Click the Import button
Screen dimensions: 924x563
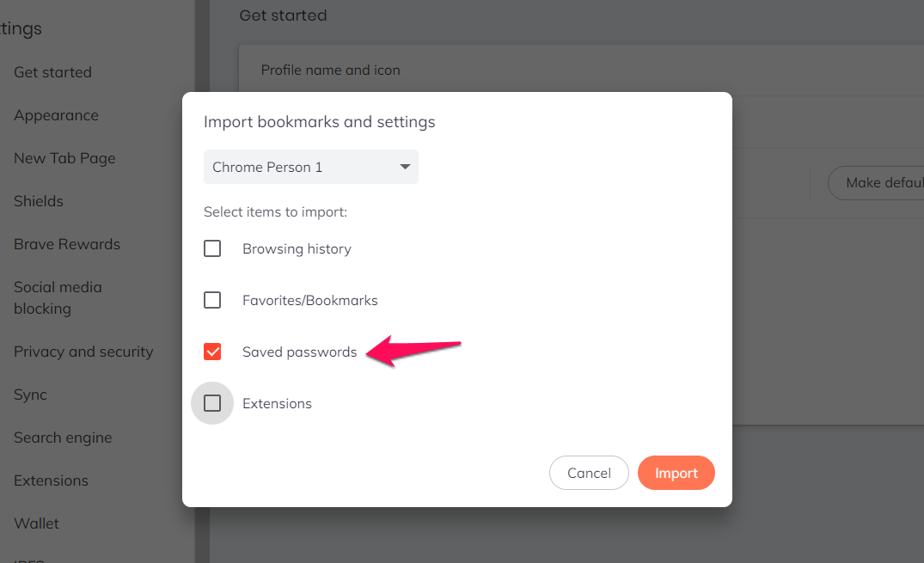point(676,473)
